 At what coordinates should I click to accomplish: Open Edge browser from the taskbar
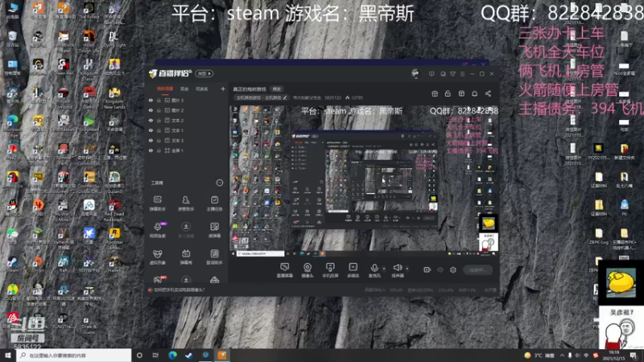coord(172,356)
